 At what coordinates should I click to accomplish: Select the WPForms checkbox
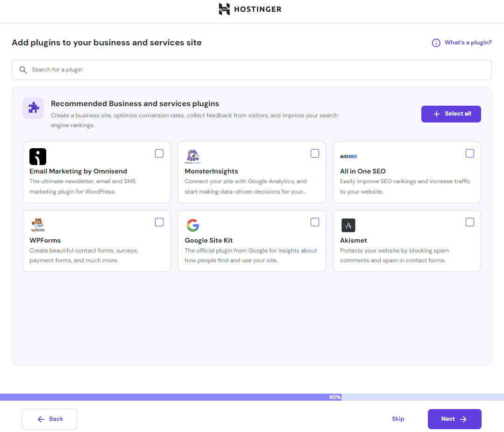click(159, 222)
